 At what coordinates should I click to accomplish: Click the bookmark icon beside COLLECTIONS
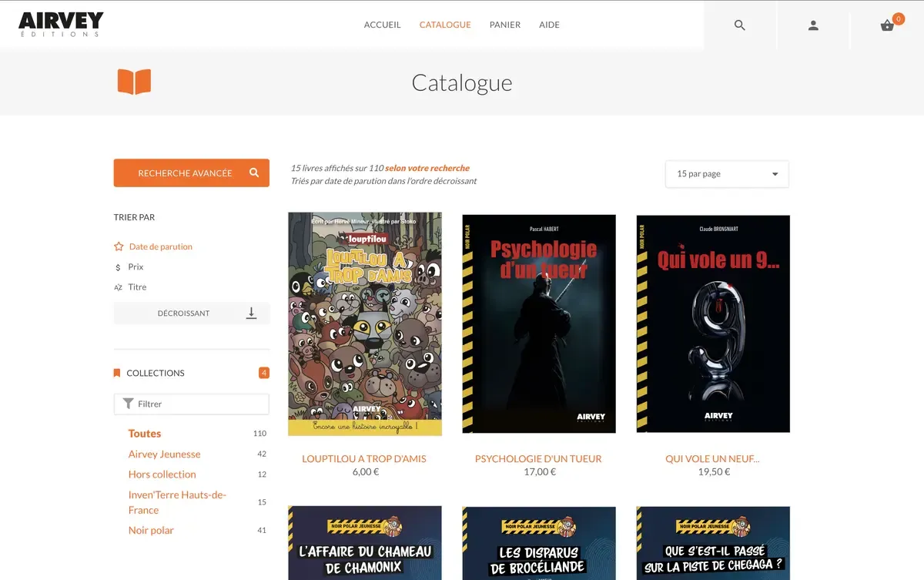(x=117, y=372)
